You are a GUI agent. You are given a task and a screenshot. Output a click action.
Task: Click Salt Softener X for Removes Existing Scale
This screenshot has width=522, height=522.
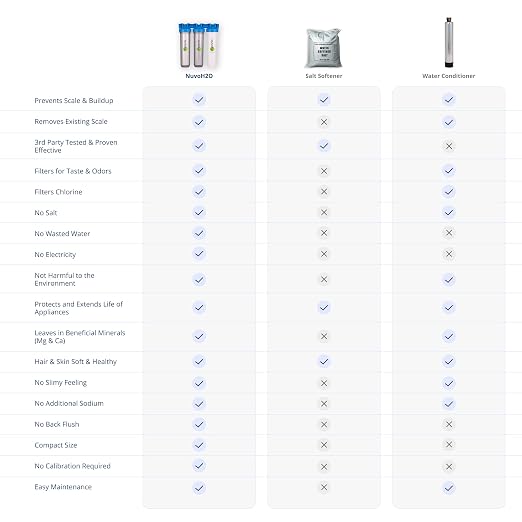click(x=324, y=122)
